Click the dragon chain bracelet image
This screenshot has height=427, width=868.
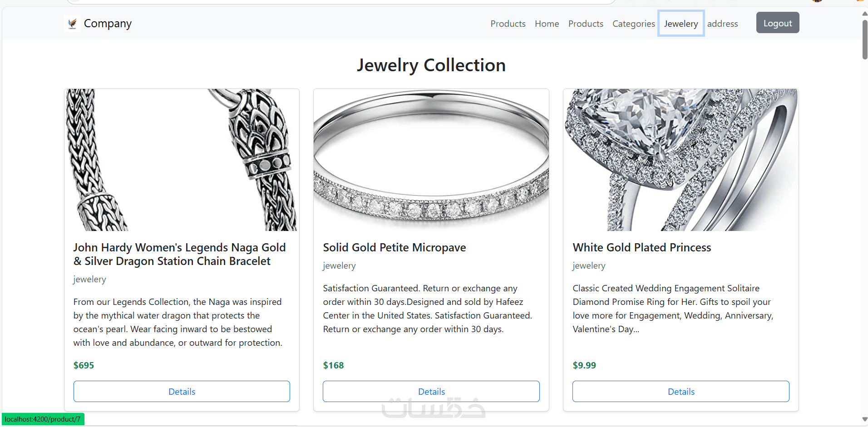click(182, 160)
